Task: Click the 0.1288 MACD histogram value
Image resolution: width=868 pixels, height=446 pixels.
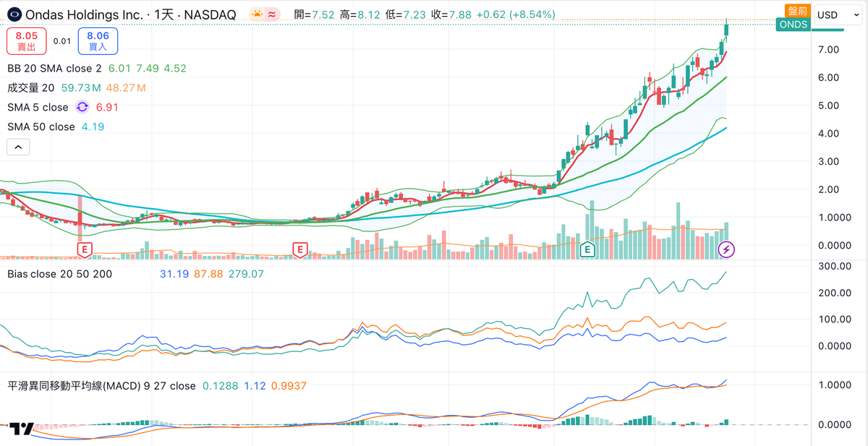Action: coord(220,386)
